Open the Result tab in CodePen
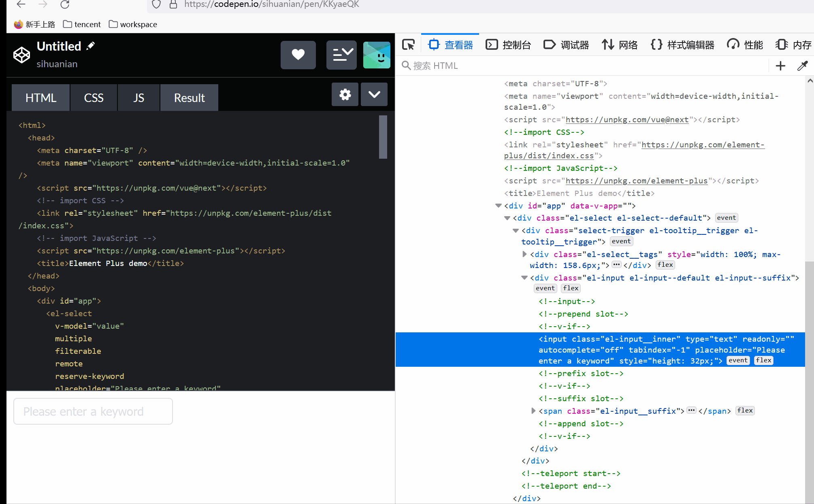 [x=189, y=98]
